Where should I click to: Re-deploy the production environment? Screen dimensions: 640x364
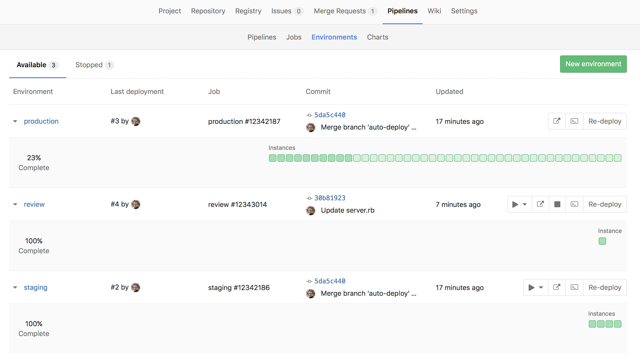click(x=605, y=121)
